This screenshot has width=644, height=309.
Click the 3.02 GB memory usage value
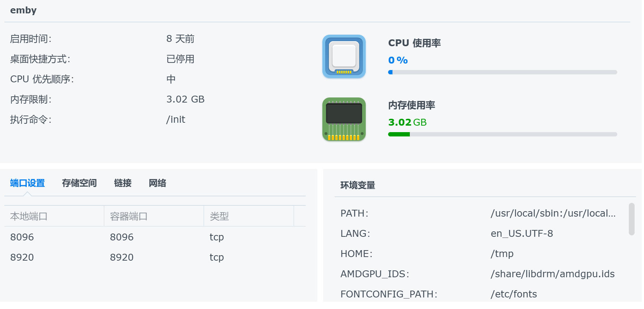[x=407, y=122]
